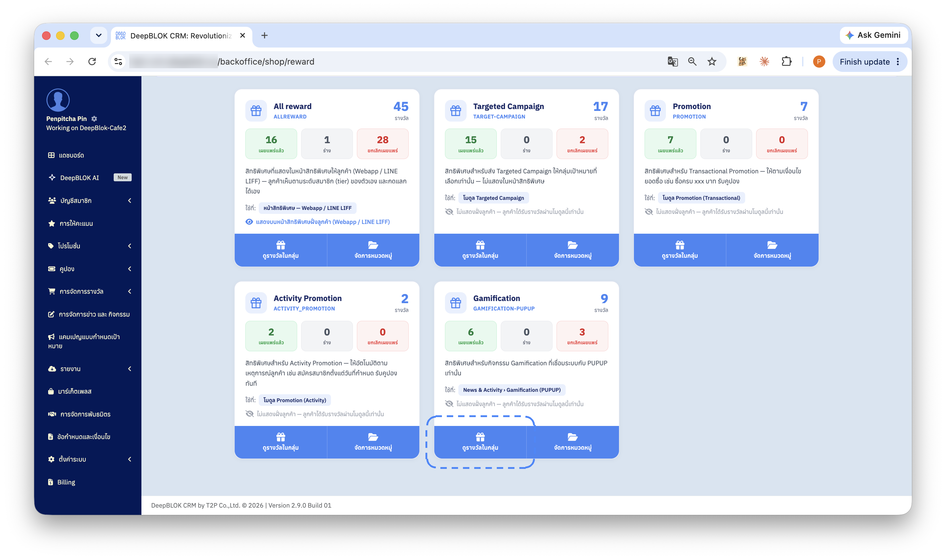Image resolution: width=946 pixels, height=560 pixels.
Task: Click the 'โมดูล Targeted Campaign' tag
Action: [x=493, y=198]
